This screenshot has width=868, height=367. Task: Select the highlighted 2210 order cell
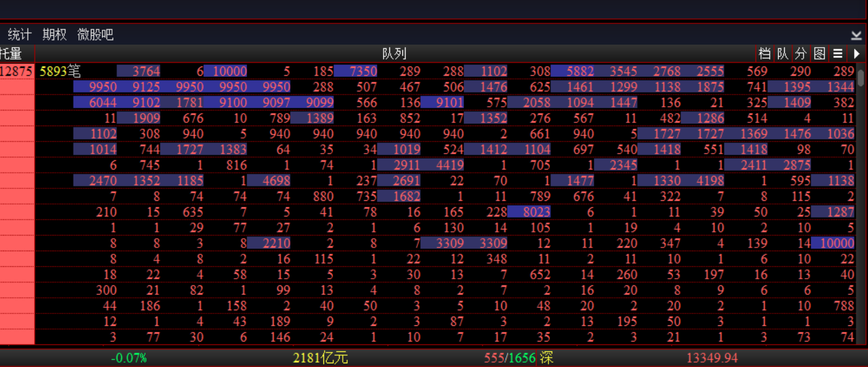[269, 244]
